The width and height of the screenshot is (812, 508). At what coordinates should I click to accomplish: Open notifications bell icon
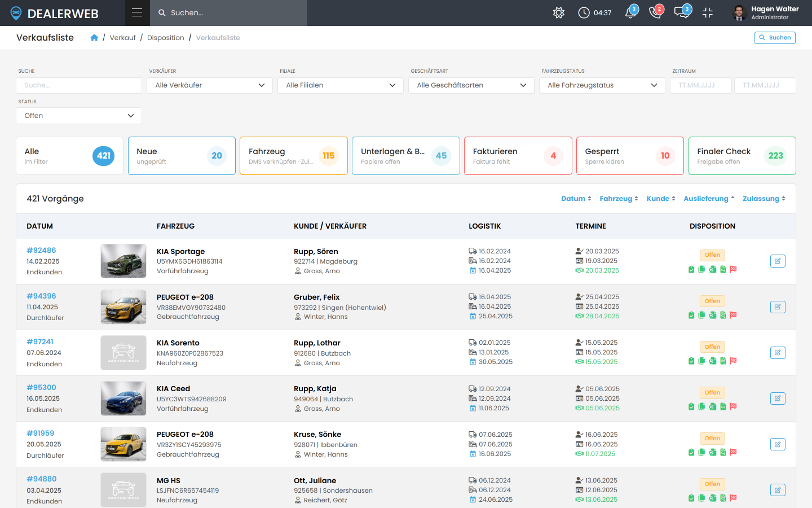pos(630,12)
